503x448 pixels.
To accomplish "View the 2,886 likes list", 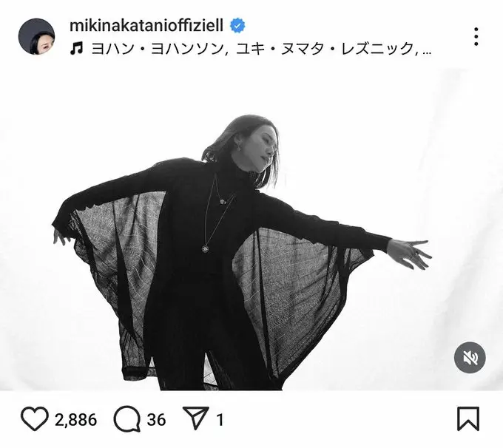I will point(75,420).
